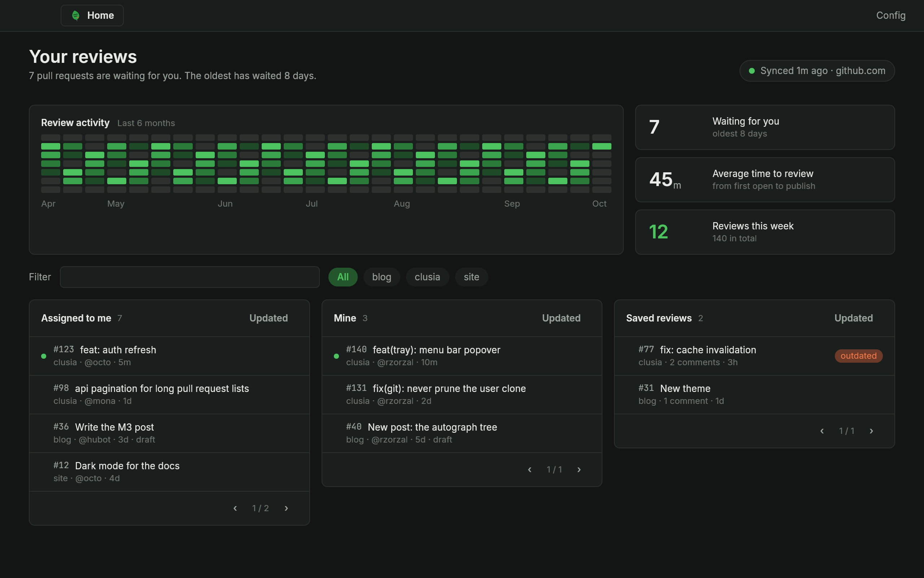Open saved review #77 fix: cache invalidation

tap(754, 356)
